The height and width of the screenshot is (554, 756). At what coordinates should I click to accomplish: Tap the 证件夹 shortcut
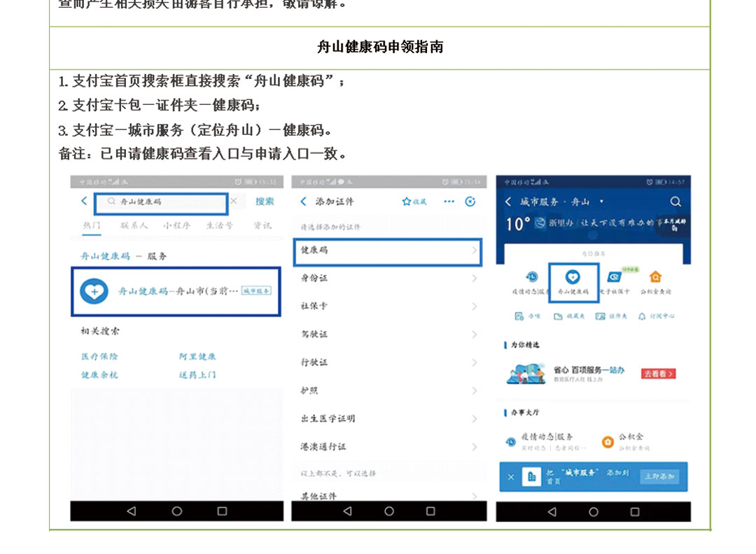click(x=611, y=316)
